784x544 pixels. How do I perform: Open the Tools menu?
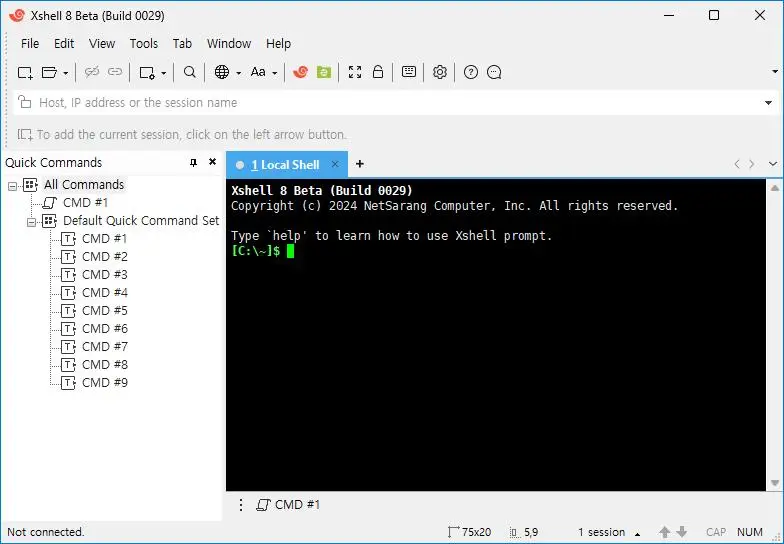(x=144, y=44)
